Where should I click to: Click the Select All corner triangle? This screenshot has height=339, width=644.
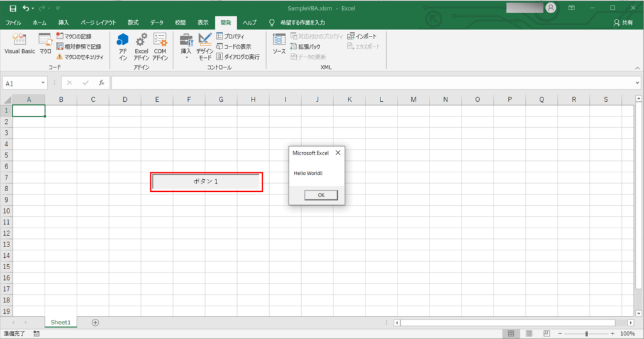[8, 99]
